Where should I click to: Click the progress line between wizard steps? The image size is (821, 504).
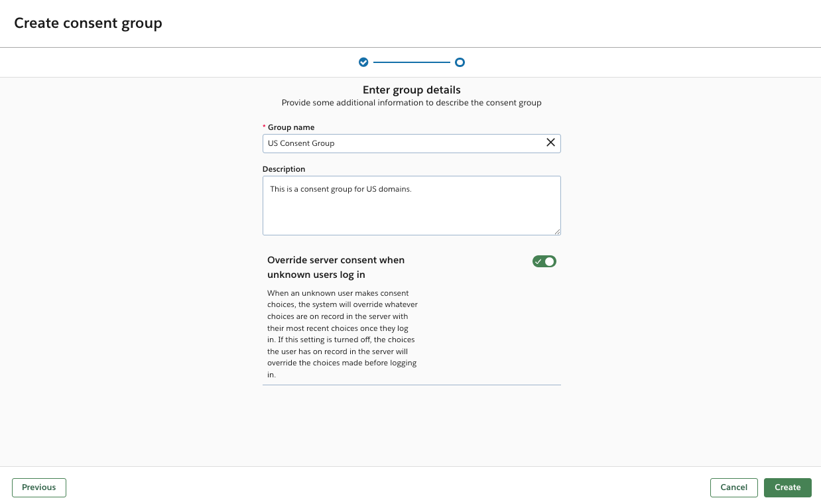pyautogui.click(x=411, y=62)
